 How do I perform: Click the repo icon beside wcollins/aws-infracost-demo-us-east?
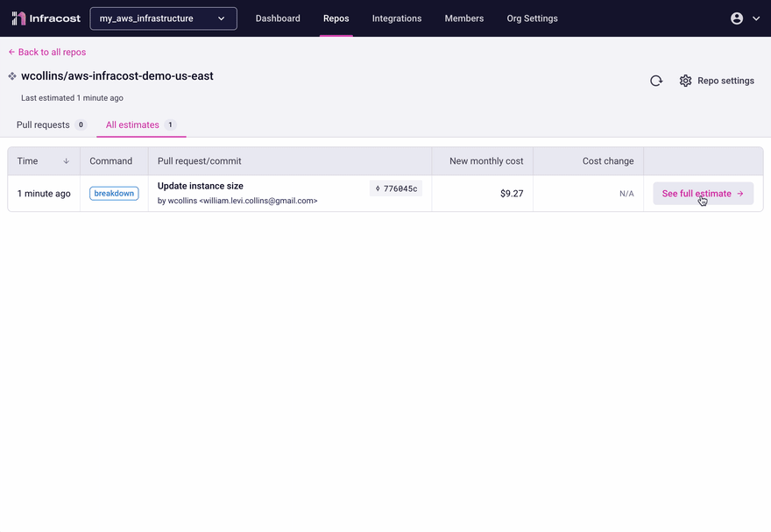tap(12, 76)
